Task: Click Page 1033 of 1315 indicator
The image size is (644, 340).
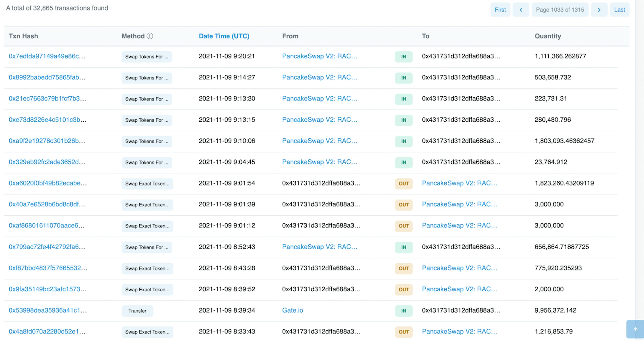Action: [x=560, y=10]
